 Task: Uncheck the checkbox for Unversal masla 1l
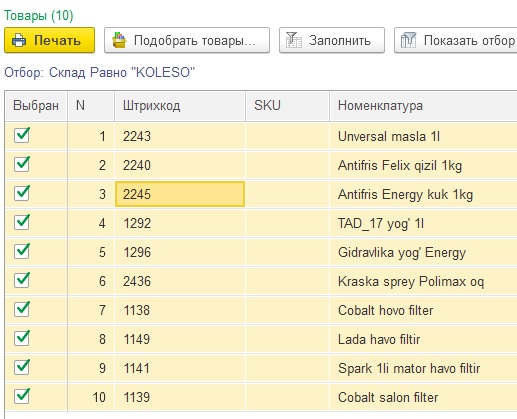tap(22, 135)
